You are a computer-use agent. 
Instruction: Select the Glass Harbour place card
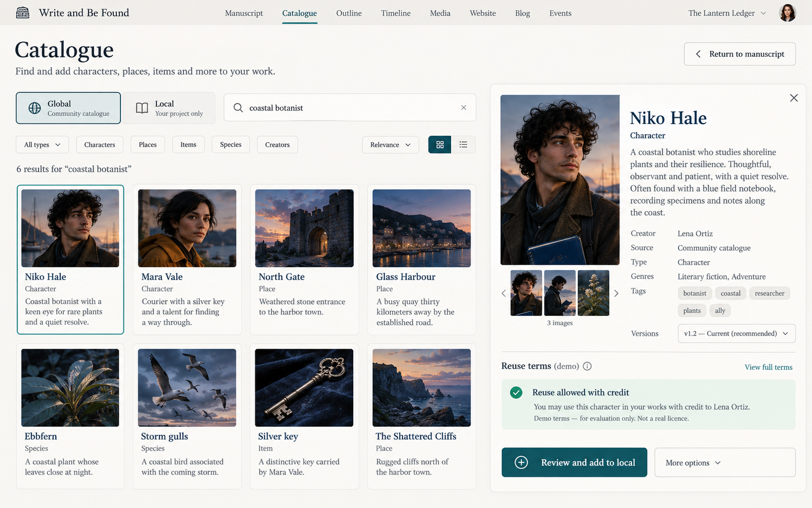421,260
